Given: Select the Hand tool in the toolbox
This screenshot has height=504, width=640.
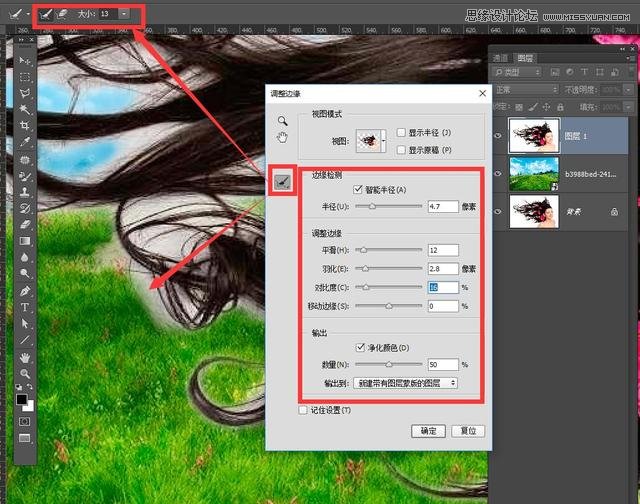Looking at the screenshot, I should tap(25, 358).
